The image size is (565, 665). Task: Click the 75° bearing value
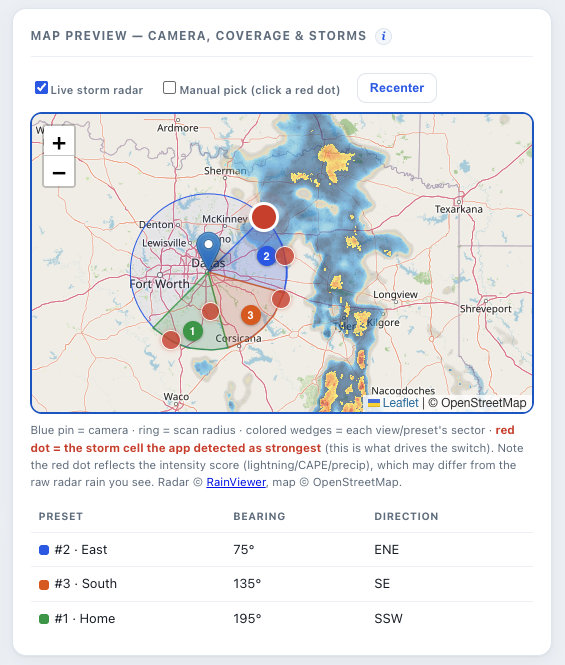(x=244, y=550)
